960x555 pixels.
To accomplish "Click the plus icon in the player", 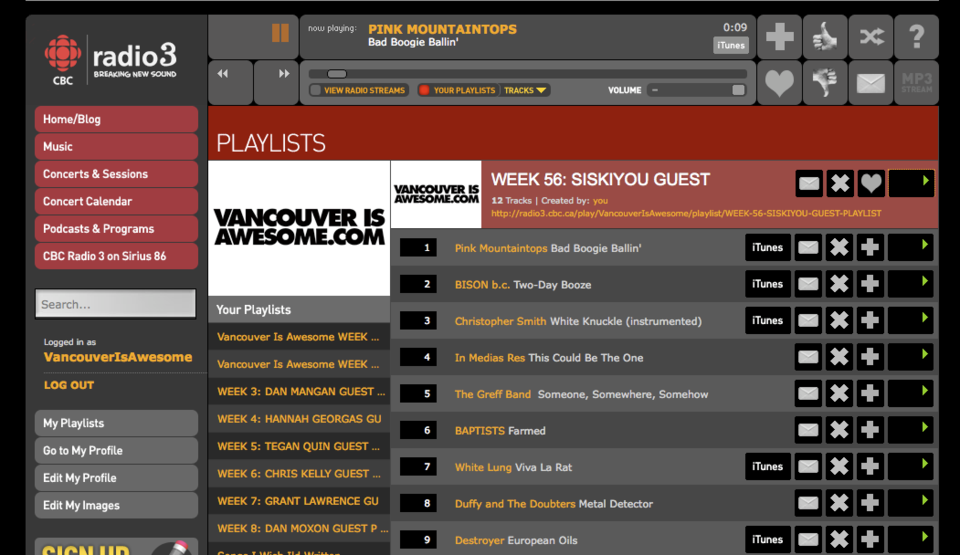I will pos(779,37).
